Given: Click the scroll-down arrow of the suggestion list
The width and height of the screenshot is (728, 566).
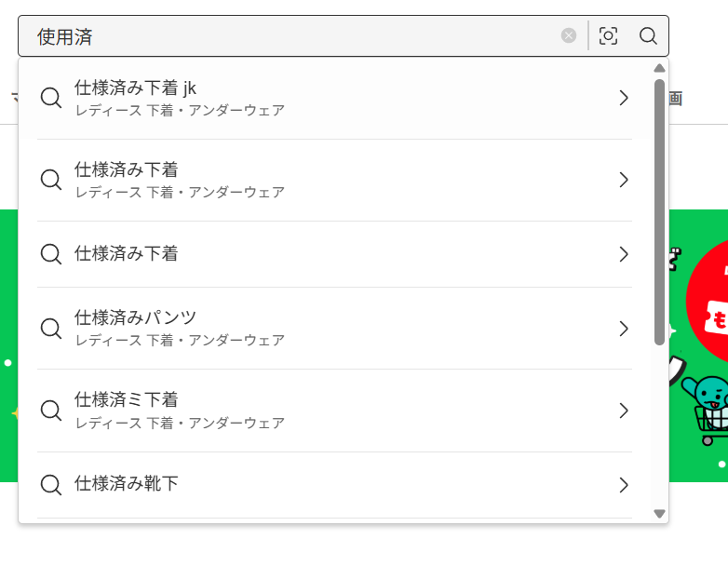Looking at the screenshot, I should click(659, 513).
